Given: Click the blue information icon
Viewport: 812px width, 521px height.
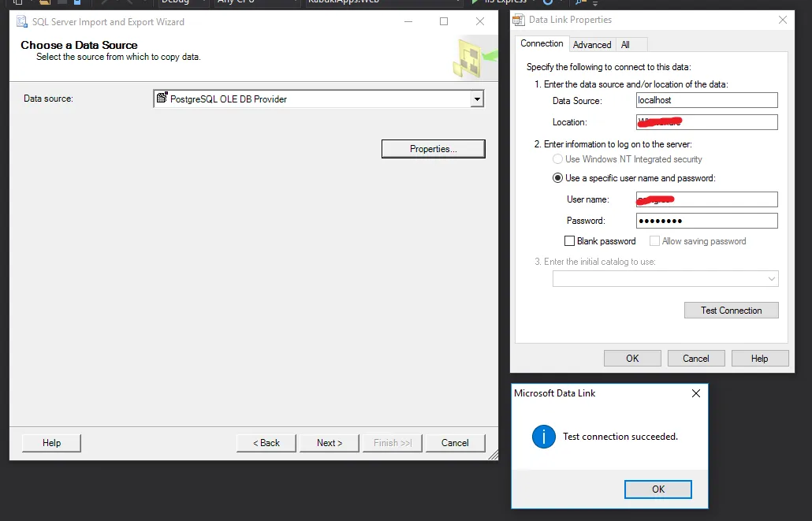Looking at the screenshot, I should point(544,437).
